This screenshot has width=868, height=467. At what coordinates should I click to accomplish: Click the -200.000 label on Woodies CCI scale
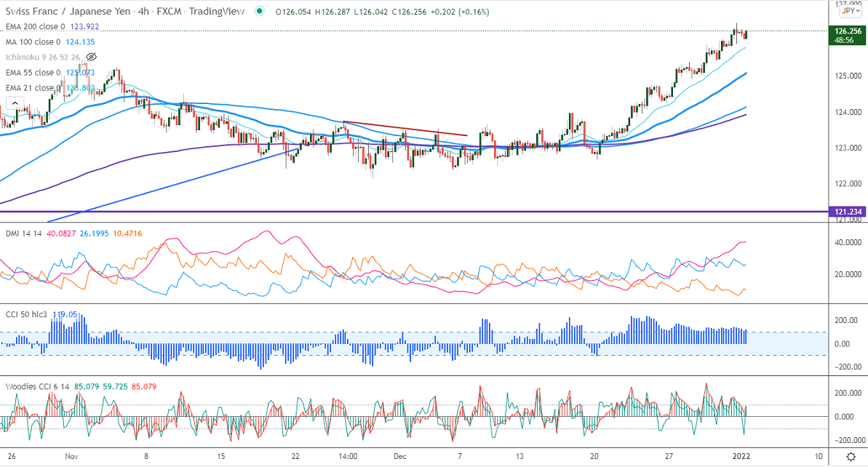click(849, 440)
